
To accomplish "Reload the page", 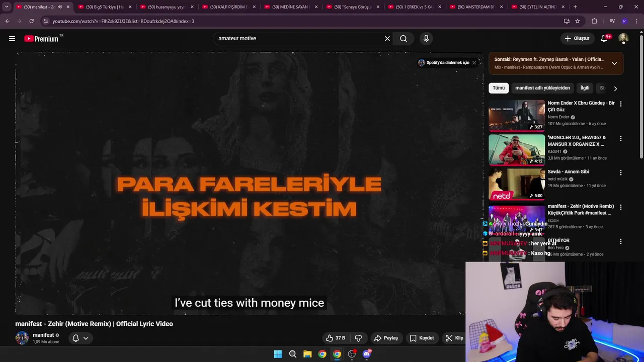I will click(x=31, y=21).
